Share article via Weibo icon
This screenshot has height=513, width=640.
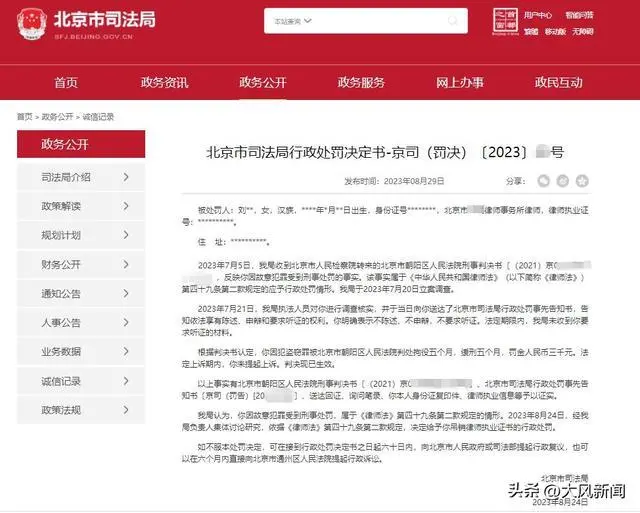(563, 181)
